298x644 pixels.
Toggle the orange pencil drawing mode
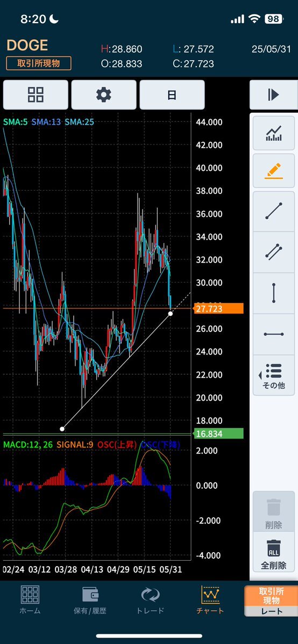point(274,171)
